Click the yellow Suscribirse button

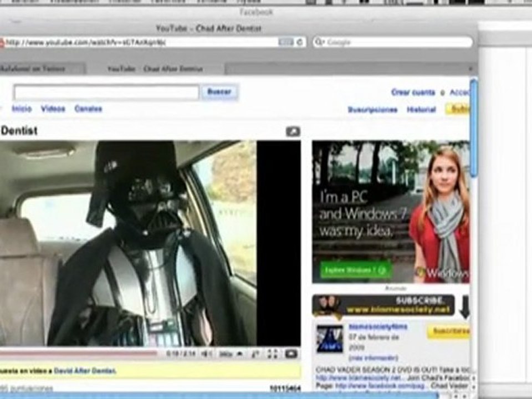(x=448, y=331)
